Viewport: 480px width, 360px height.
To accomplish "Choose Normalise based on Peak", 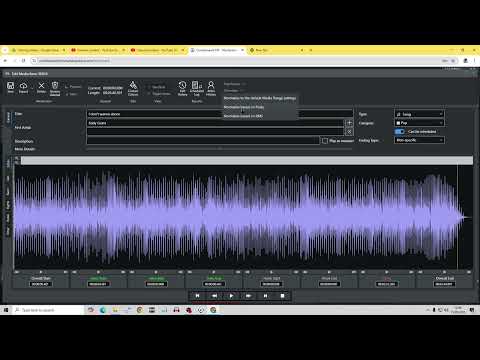I will tap(260, 107).
